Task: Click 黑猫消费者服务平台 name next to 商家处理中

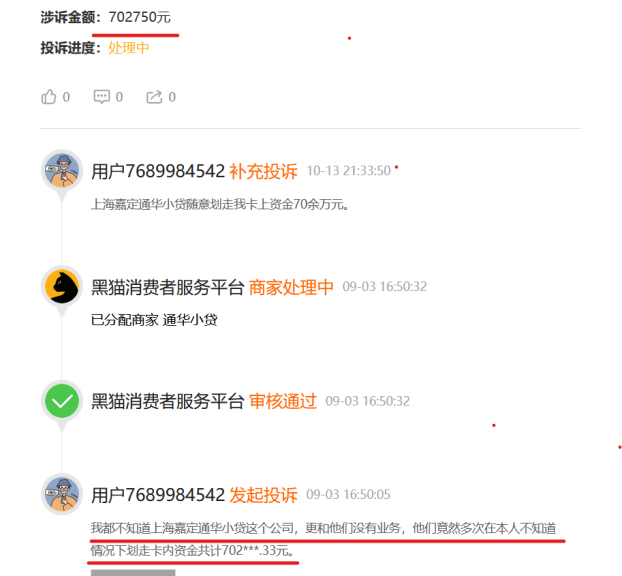Action: click(x=167, y=287)
